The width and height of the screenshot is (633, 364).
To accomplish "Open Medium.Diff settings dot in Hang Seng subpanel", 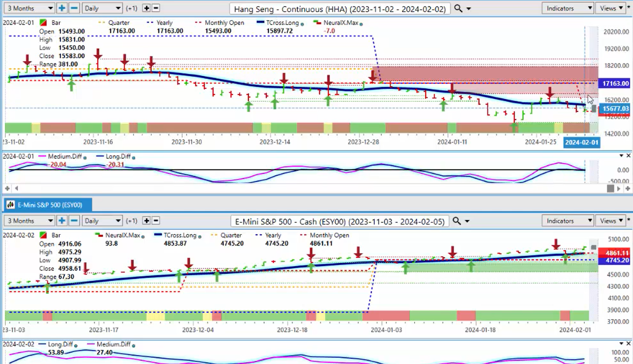I will (x=85, y=157).
